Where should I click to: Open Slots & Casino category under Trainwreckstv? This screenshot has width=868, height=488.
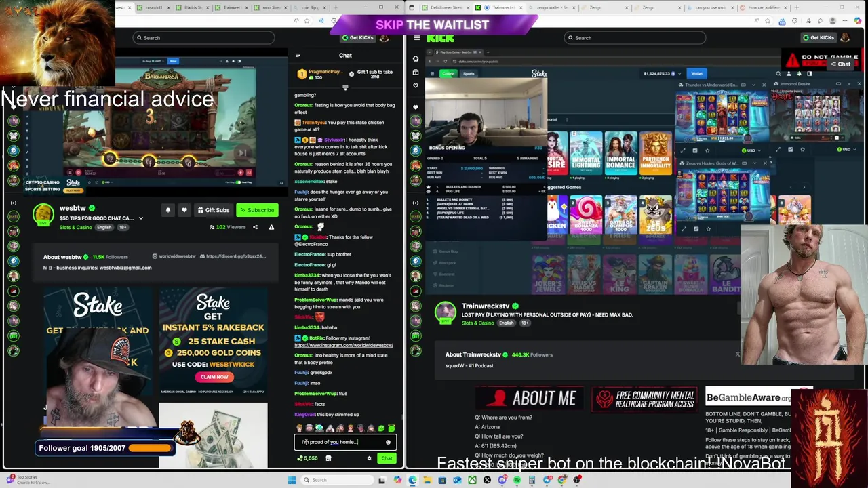click(x=477, y=323)
